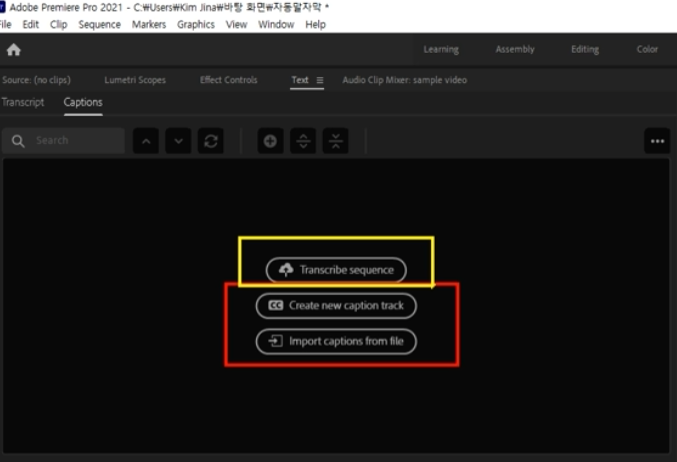677x462 pixels.
Task: Click the Transcribe sequence button
Action: (x=336, y=270)
